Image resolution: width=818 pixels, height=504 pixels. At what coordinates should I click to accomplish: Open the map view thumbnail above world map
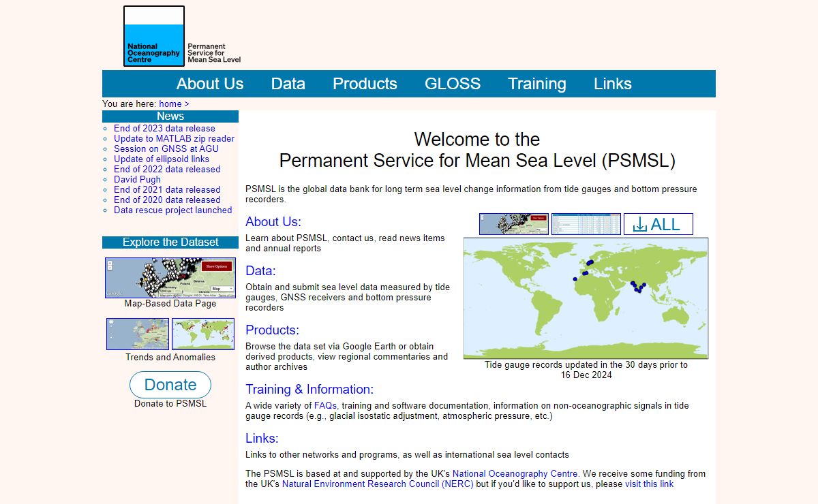[x=514, y=224]
